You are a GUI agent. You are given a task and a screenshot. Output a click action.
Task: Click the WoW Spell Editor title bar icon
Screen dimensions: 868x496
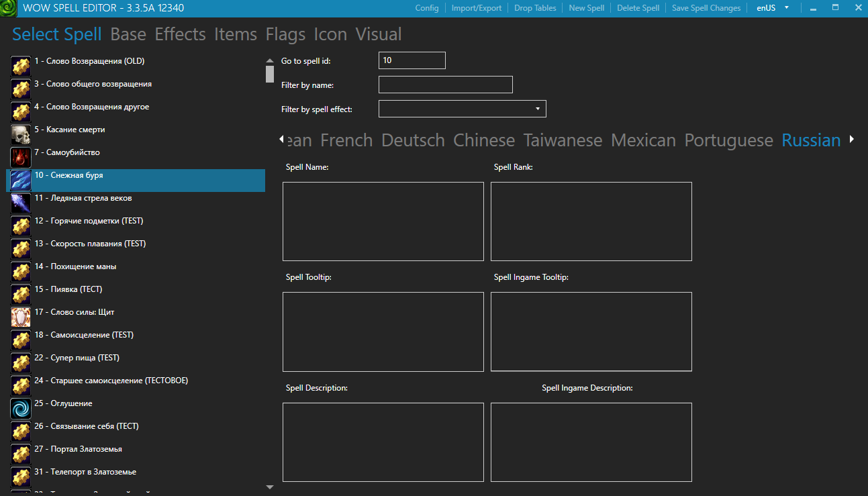pos(9,8)
